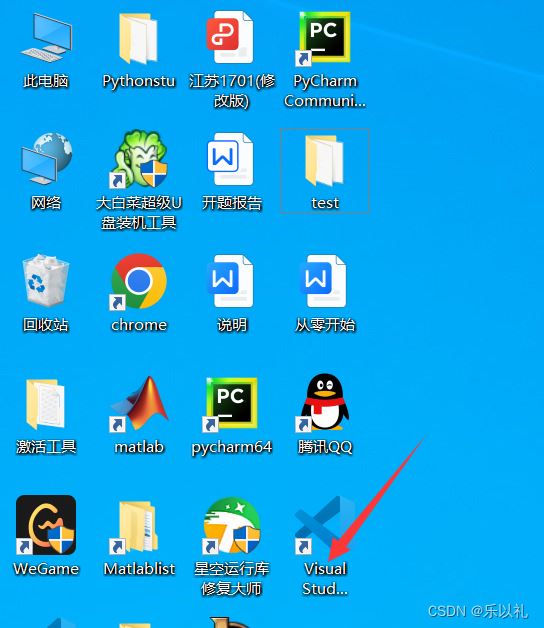Select the 从零开始 document icon
Image resolution: width=544 pixels, height=628 pixels.
[323, 281]
